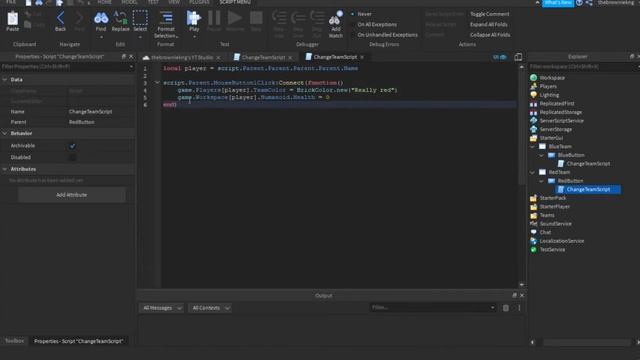The width and height of the screenshot is (640, 360).
Task: Select highlighted ChangeTeamScript under RedButton
Action: (x=588, y=189)
